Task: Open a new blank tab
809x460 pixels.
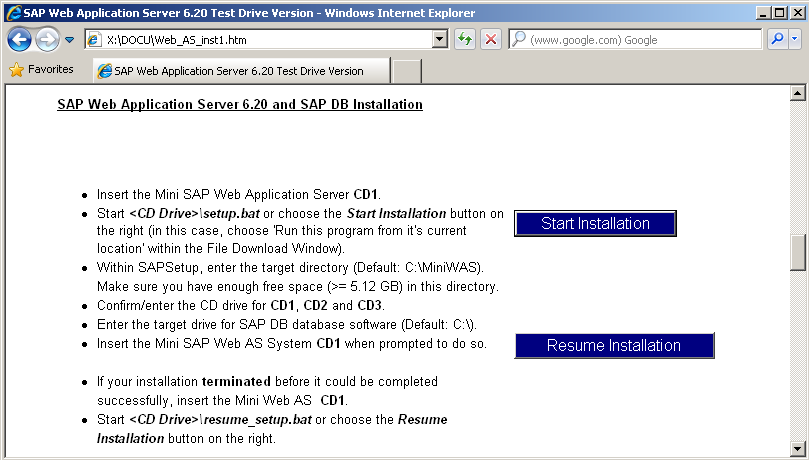Action: coord(407,71)
